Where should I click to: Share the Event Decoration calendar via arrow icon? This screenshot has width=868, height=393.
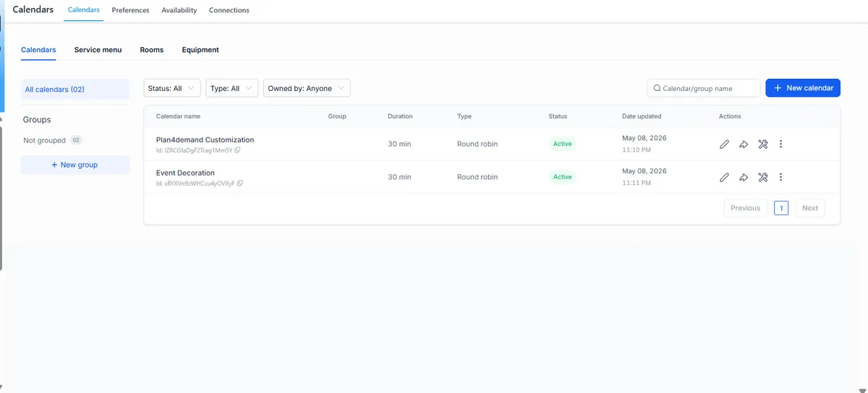pyautogui.click(x=744, y=177)
